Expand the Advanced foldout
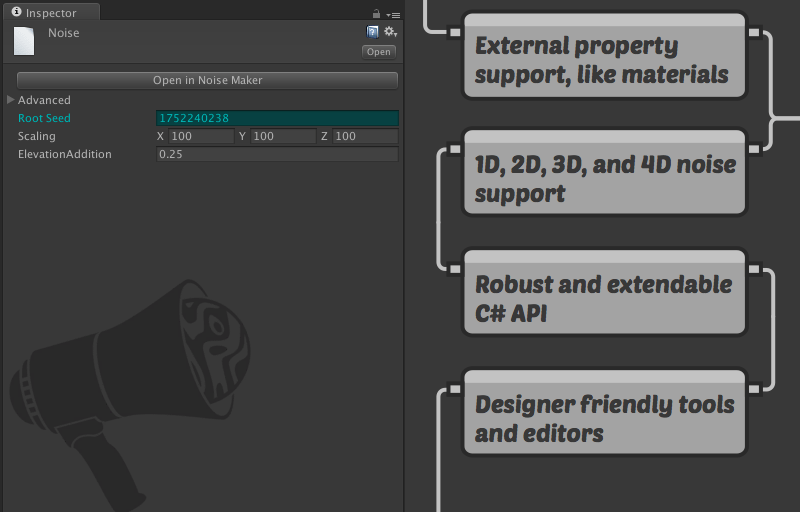The height and width of the screenshot is (512, 800). (11, 100)
